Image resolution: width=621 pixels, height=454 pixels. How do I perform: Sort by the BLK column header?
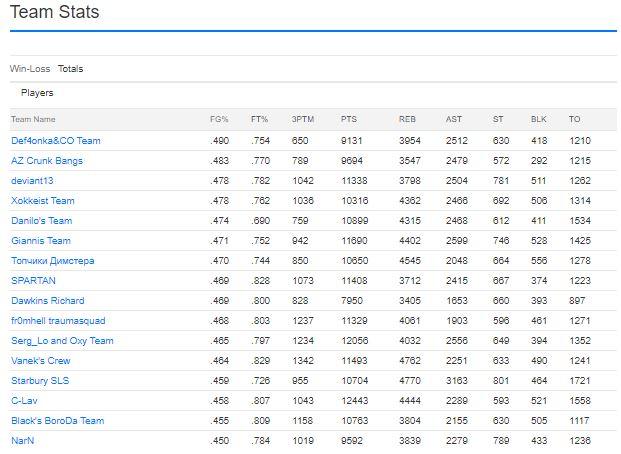[x=539, y=119]
